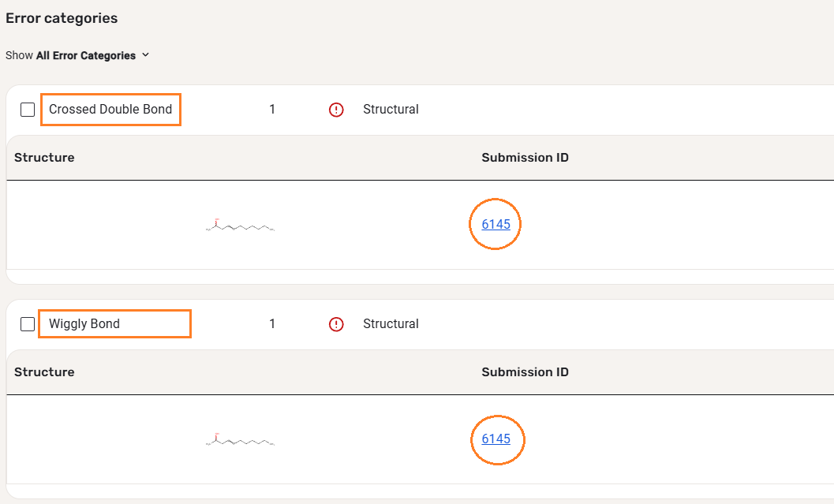
Task: Open molecule structure thumbnail under Crossed Double Bond
Action: click(x=240, y=227)
